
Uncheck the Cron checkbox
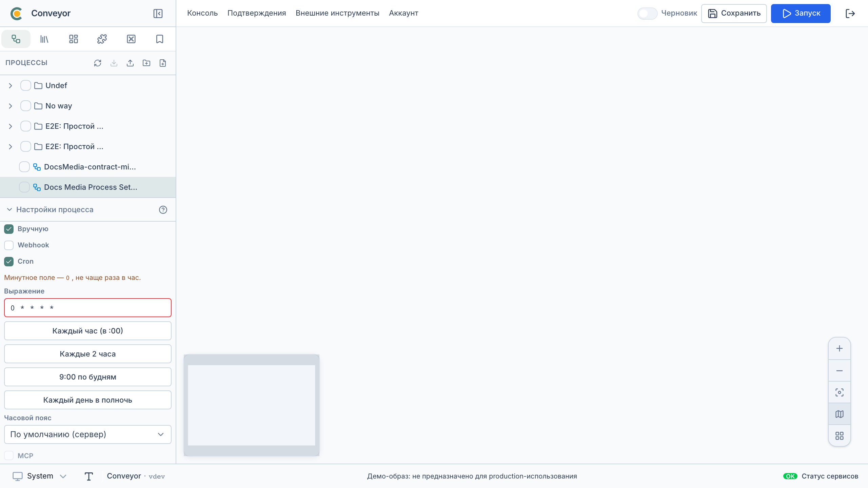coord(9,262)
